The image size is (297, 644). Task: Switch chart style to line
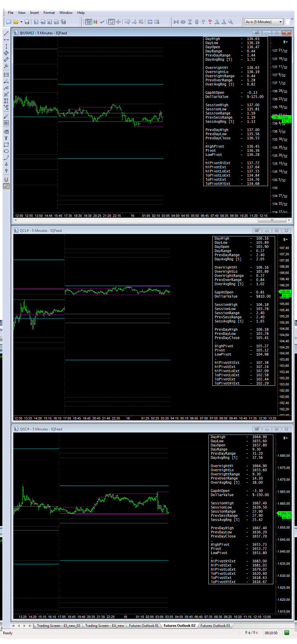[x=102, y=22]
